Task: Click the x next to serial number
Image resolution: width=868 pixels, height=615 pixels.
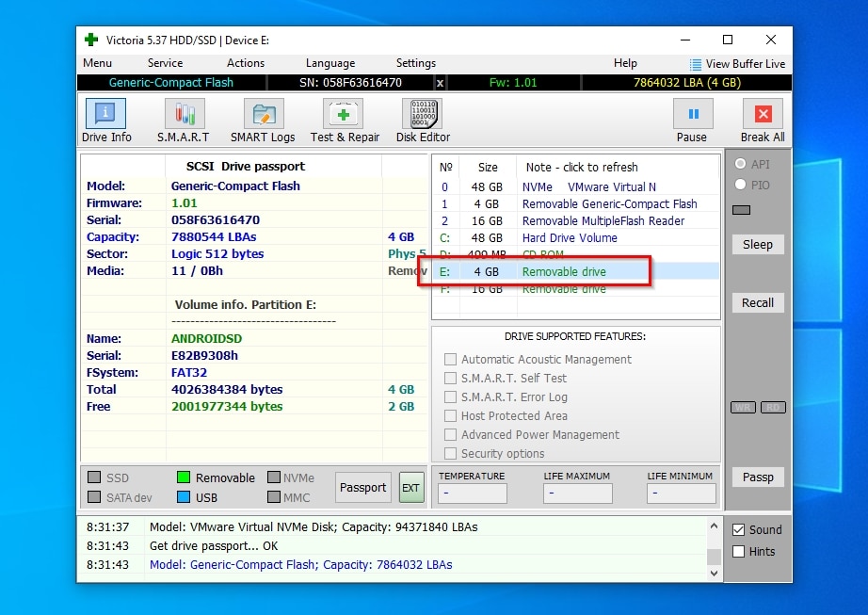Action: [x=440, y=83]
